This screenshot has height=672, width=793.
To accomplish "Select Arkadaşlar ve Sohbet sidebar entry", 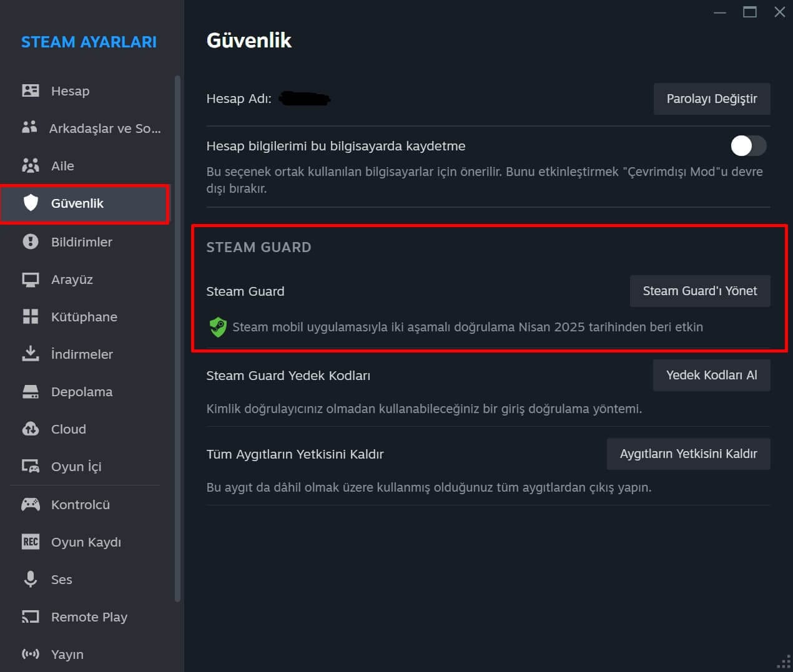I will tap(105, 129).
